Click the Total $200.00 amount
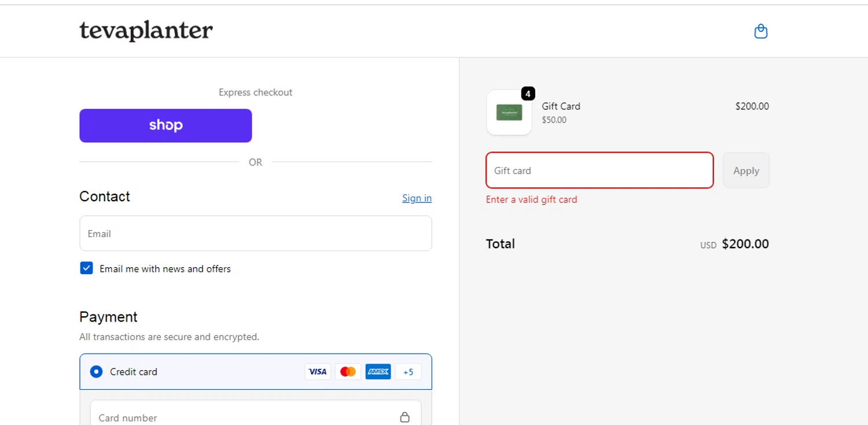 click(745, 244)
